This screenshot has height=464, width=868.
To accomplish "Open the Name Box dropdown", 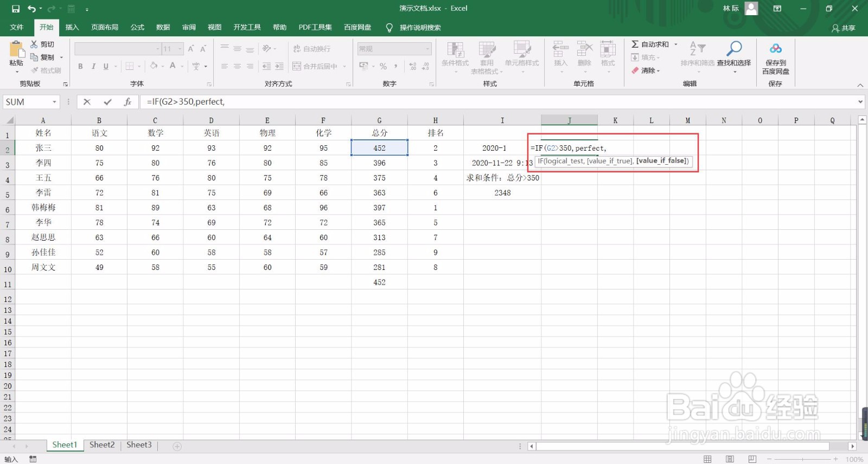I will (54, 102).
